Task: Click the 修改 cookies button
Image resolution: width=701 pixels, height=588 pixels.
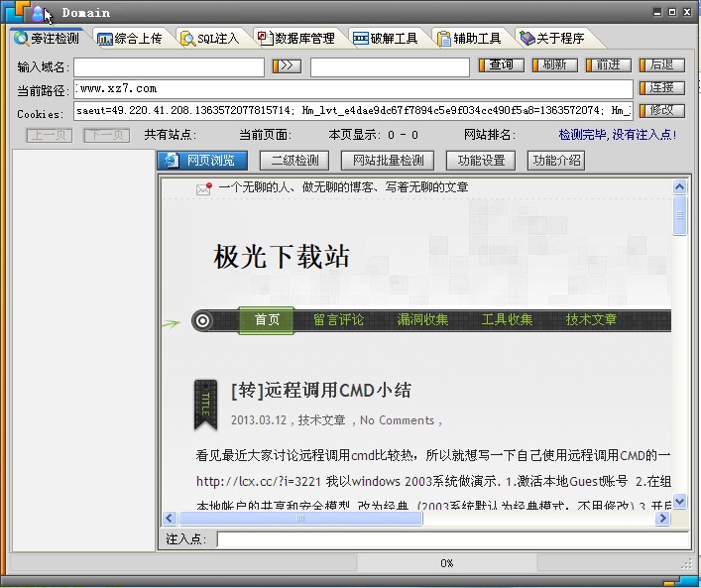Action: [x=662, y=111]
